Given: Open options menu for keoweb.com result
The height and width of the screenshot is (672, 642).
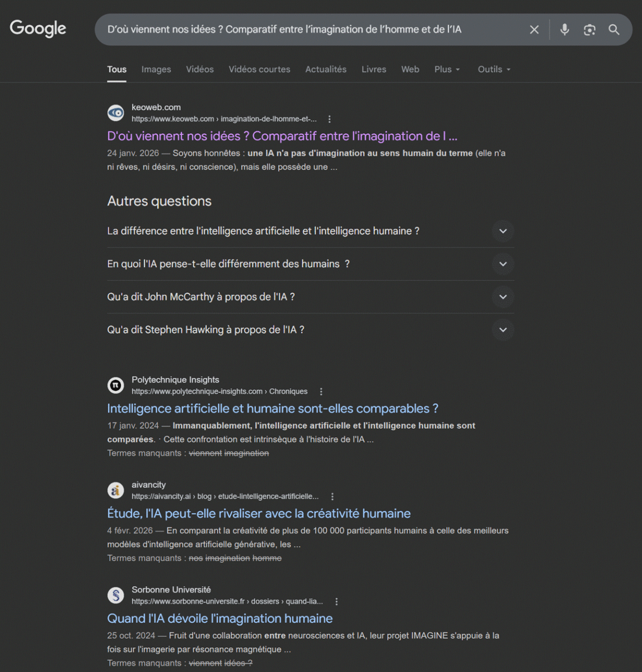Looking at the screenshot, I should pos(330,119).
